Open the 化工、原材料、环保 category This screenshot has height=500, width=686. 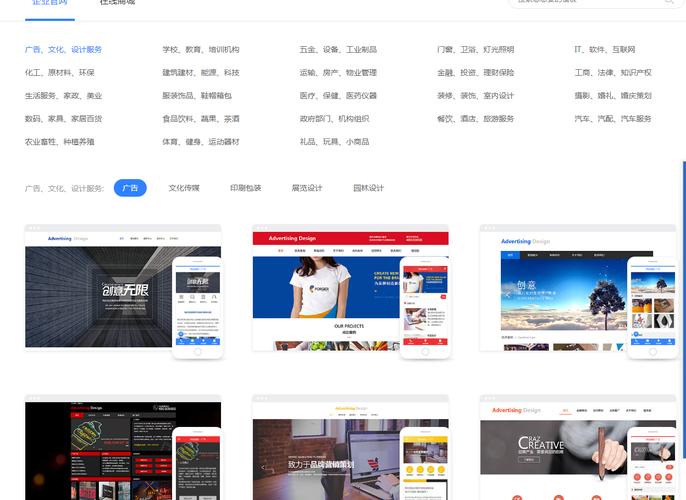[x=60, y=73]
